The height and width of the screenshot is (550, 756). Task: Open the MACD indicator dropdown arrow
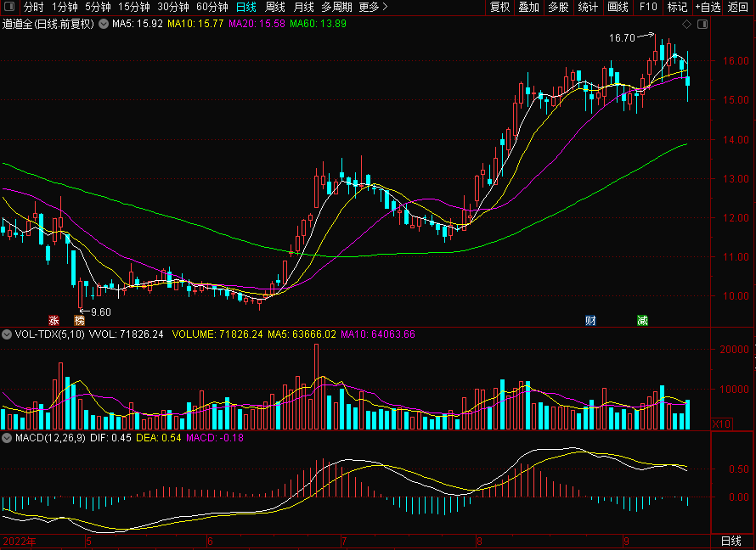[x=7, y=438]
